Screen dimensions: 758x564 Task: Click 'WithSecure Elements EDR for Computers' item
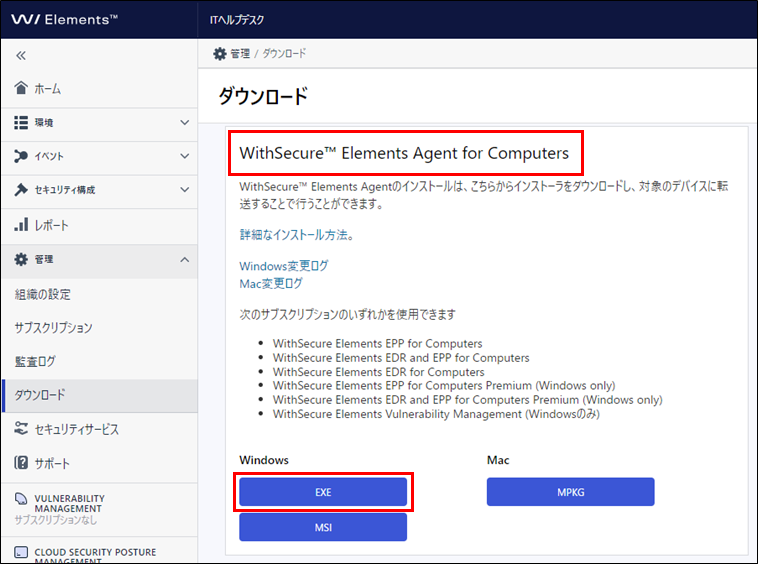coord(379,372)
